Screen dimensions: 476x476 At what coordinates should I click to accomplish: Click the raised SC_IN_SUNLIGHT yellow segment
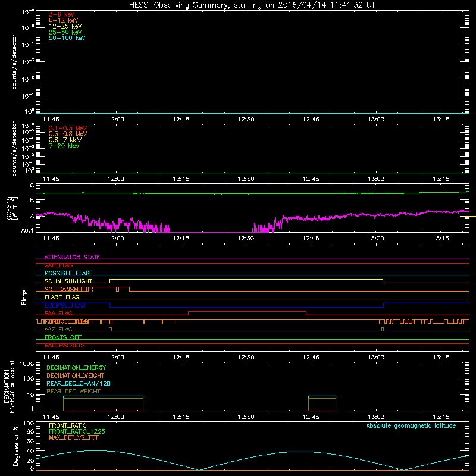246,279
